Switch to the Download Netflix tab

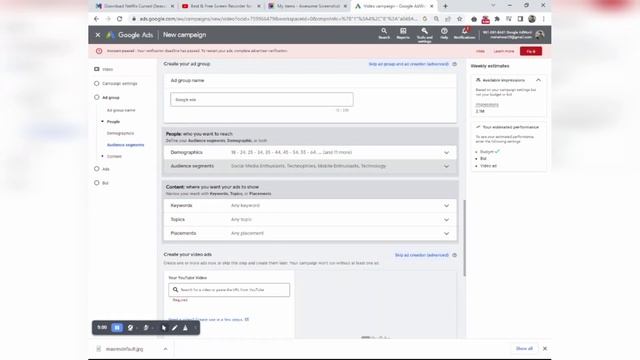(x=134, y=6)
